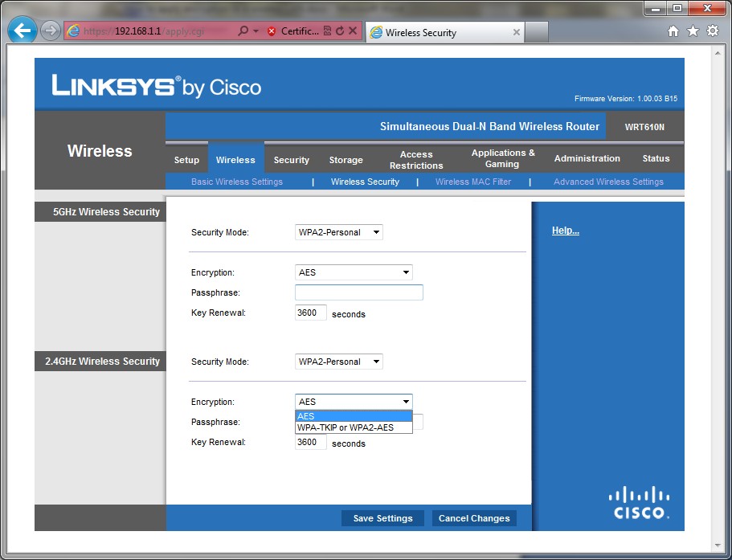Screen dimensions: 732x560
Task: Click the Firmware Version 1.00.03 B15 text
Action: [626, 99]
